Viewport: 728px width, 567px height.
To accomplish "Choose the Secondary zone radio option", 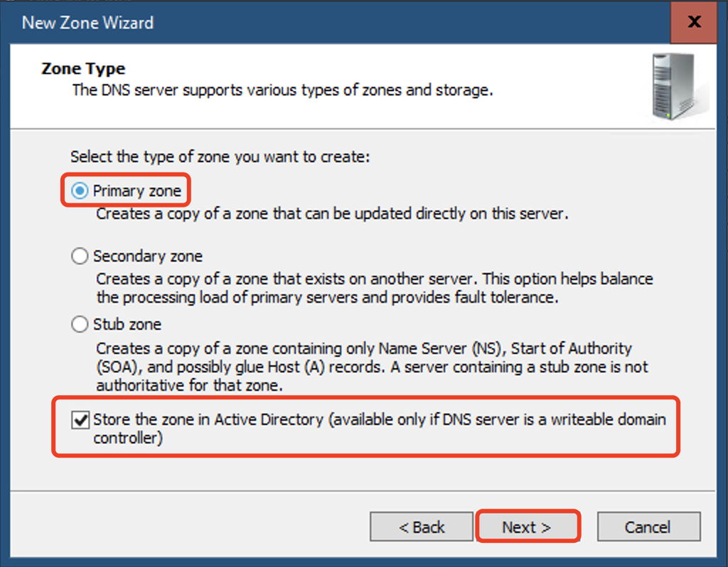I will (80, 256).
